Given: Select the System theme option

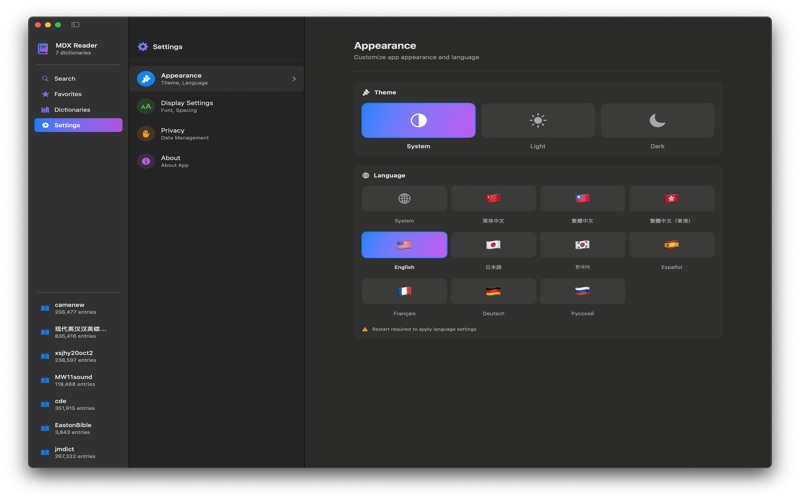Looking at the screenshot, I should click(418, 120).
